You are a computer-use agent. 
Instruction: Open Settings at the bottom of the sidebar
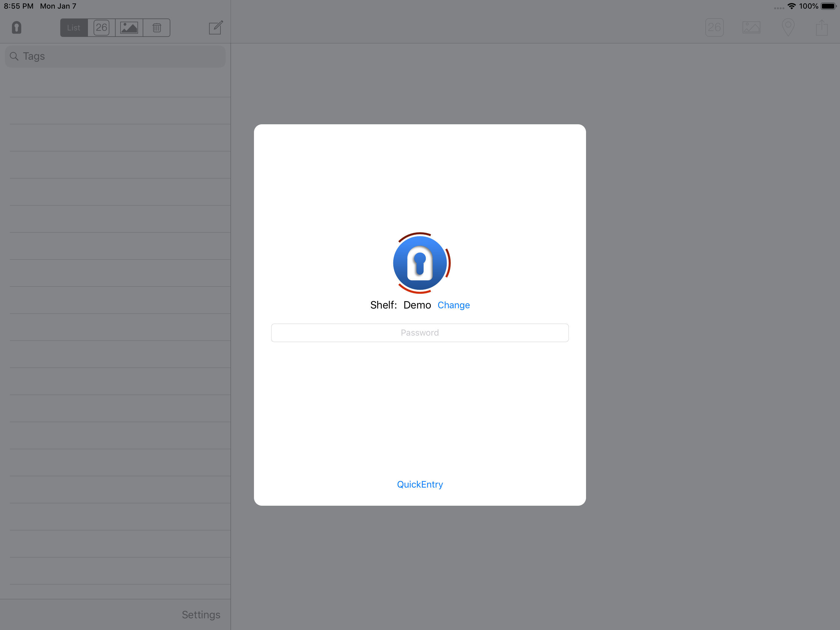coord(201,614)
